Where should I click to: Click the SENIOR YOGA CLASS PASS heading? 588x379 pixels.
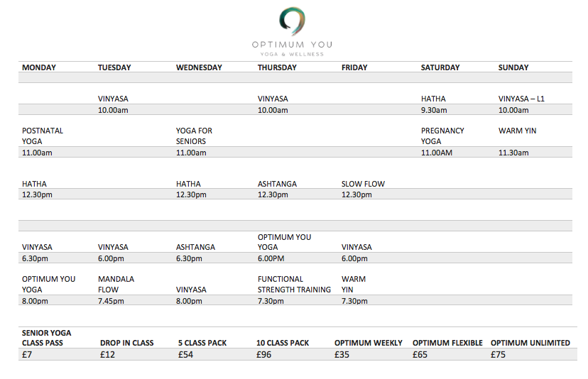[47, 338]
